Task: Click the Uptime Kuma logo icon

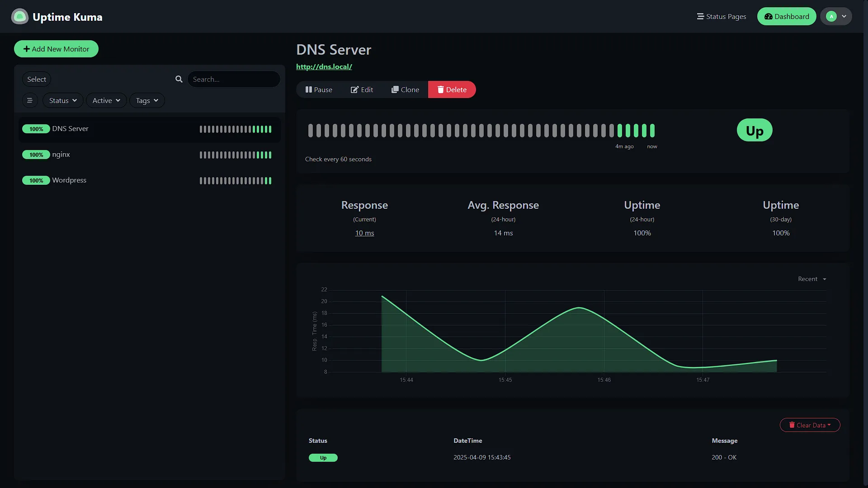Action: (x=20, y=17)
